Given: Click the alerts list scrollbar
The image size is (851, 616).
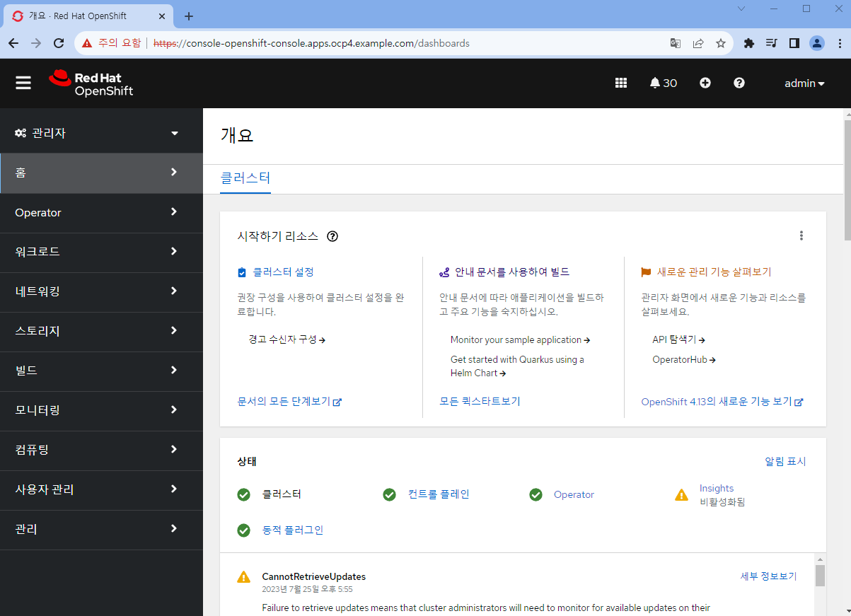Looking at the screenshot, I should click(x=820, y=576).
